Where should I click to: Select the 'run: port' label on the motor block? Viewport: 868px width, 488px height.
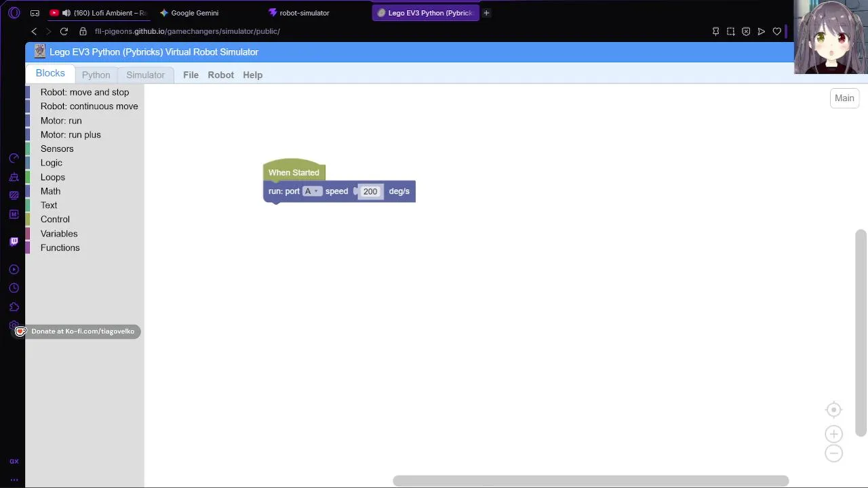pyautogui.click(x=283, y=191)
